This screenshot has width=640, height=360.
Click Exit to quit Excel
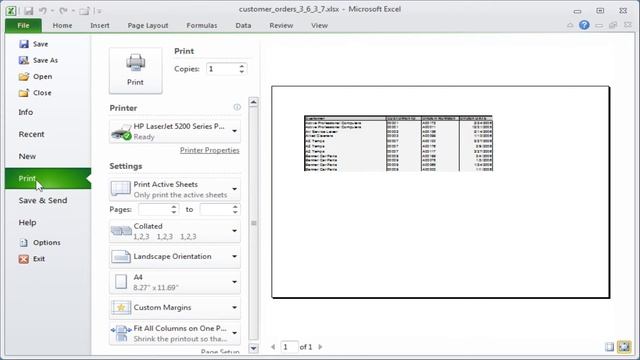pos(32,259)
